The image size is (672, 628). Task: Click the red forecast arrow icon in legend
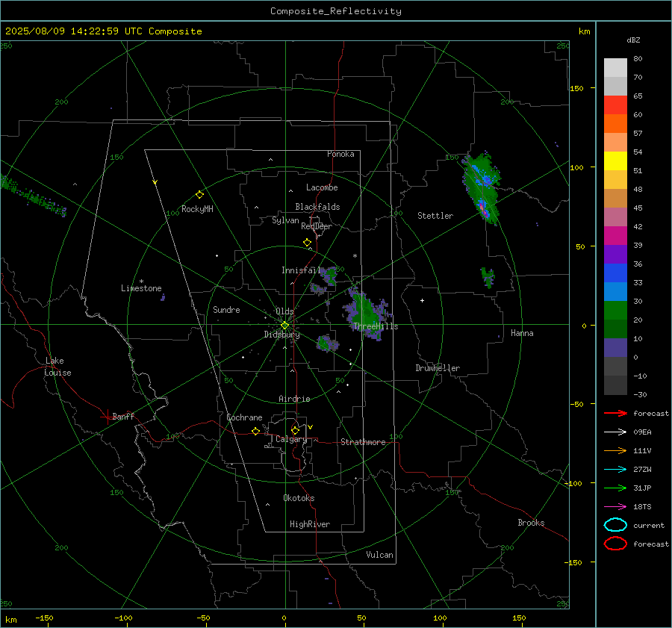pyautogui.click(x=615, y=413)
